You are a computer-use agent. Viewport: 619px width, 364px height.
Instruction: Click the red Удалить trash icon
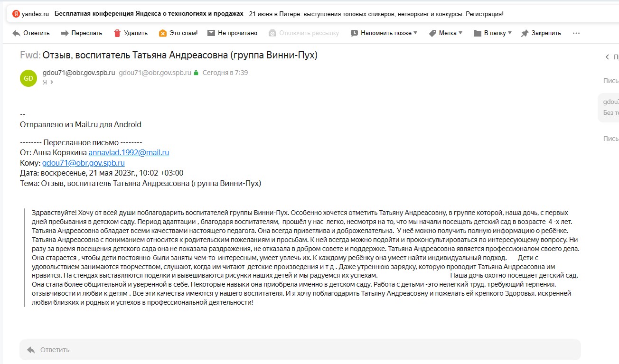point(117,33)
